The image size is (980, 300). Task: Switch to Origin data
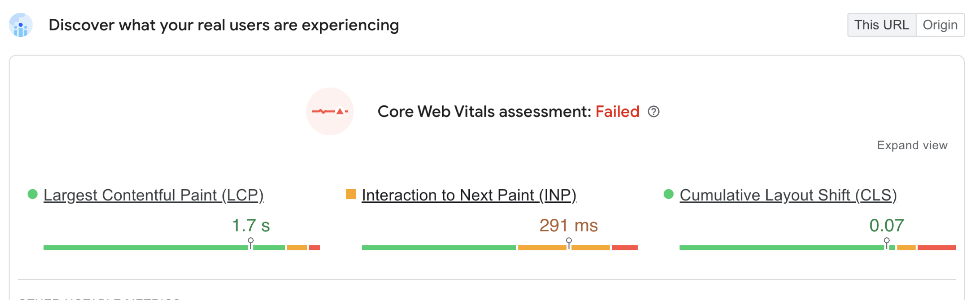click(940, 25)
